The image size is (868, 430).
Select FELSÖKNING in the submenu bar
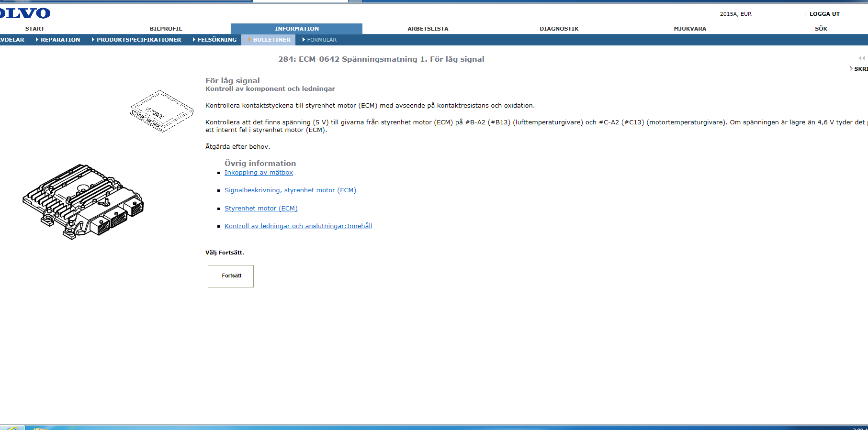[216, 40]
